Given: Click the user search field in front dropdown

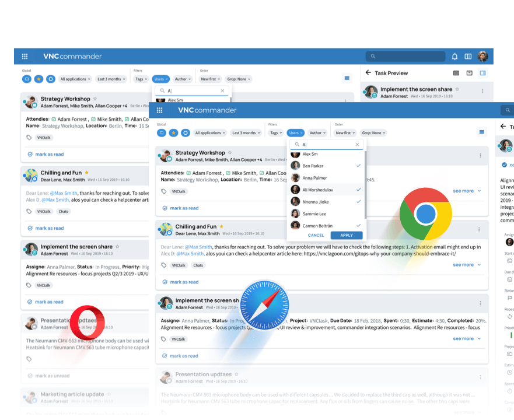Looking at the screenshot, I should coord(327,145).
